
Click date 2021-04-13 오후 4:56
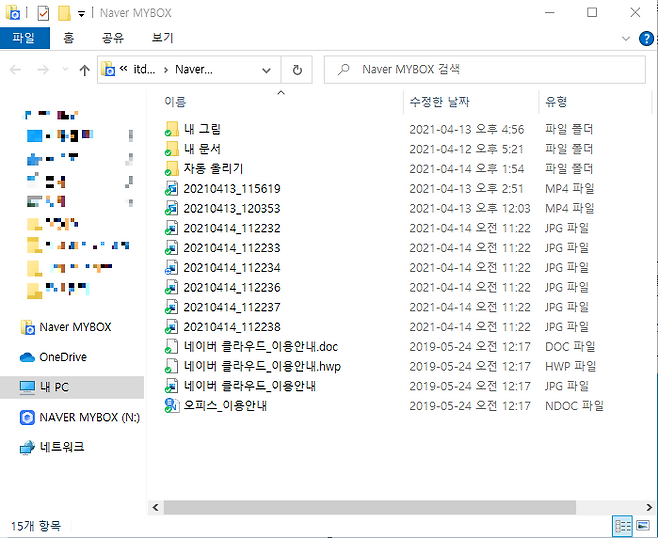467,129
